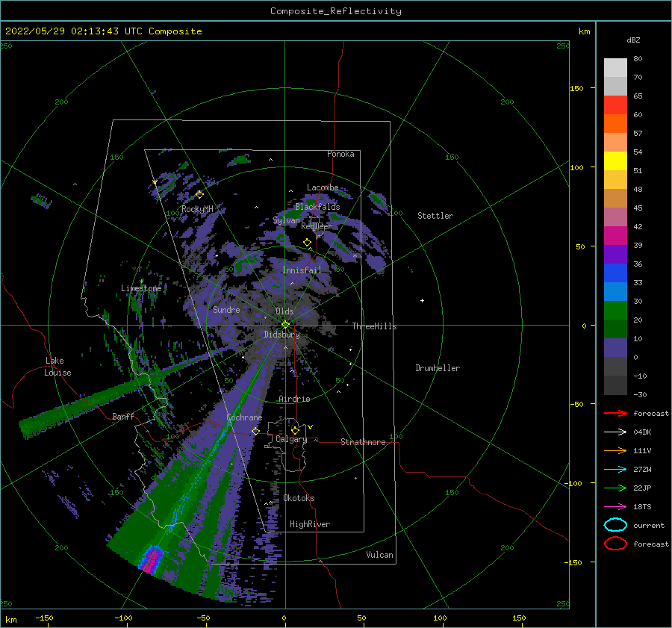Click the 04DK legend label

pos(642,432)
